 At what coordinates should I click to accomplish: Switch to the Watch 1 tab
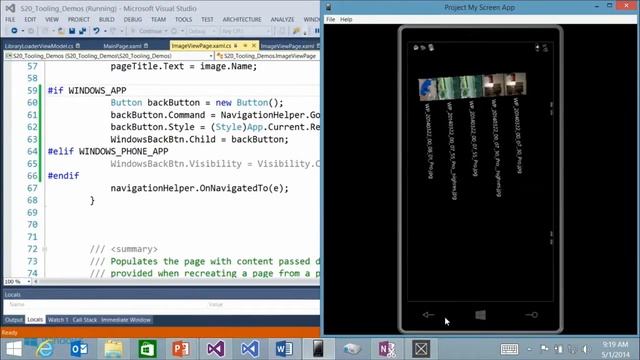pyautogui.click(x=58, y=320)
